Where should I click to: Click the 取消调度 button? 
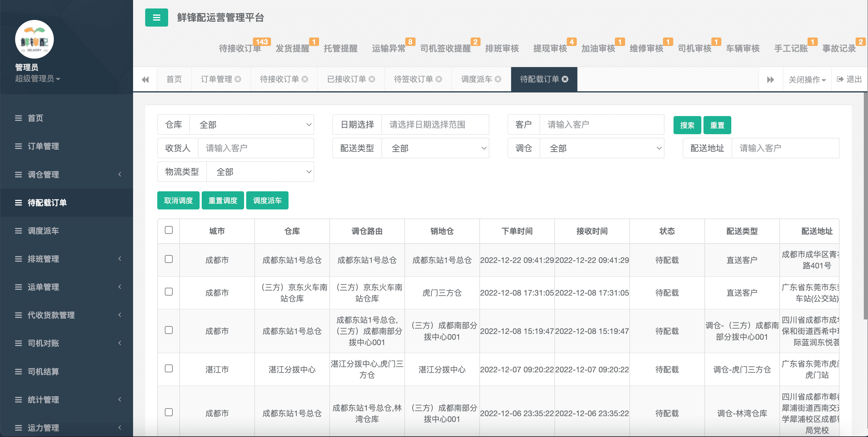(178, 200)
